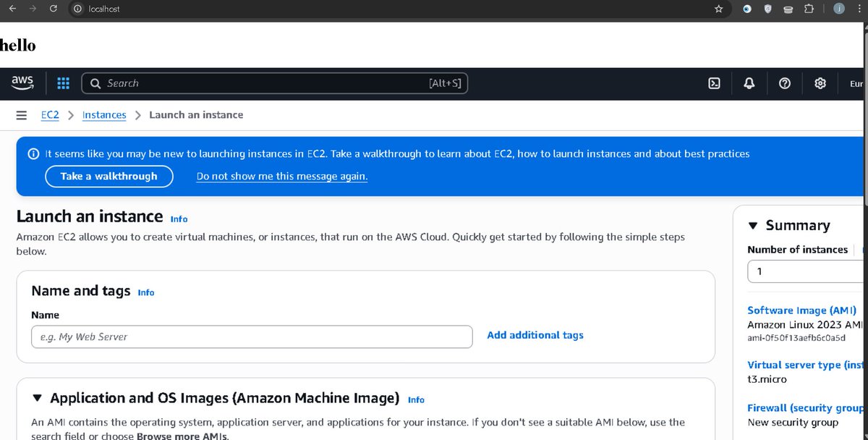The height and width of the screenshot is (440, 868).
Task: Click the localhost address bar
Action: coord(398,9)
